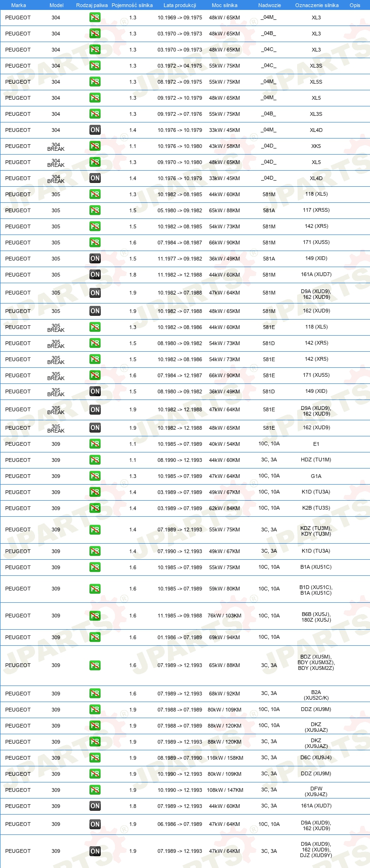The height and width of the screenshot is (868, 370).
Task: Click diesel icon in 305 1.8 161A (XUD7) row
Action: pos(95,275)
